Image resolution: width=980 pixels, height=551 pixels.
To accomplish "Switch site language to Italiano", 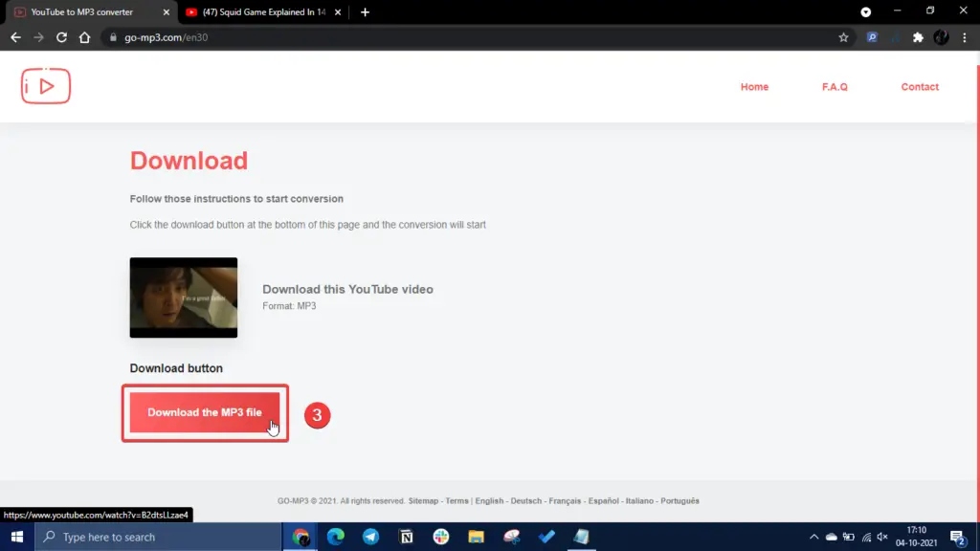I will 639,501.
